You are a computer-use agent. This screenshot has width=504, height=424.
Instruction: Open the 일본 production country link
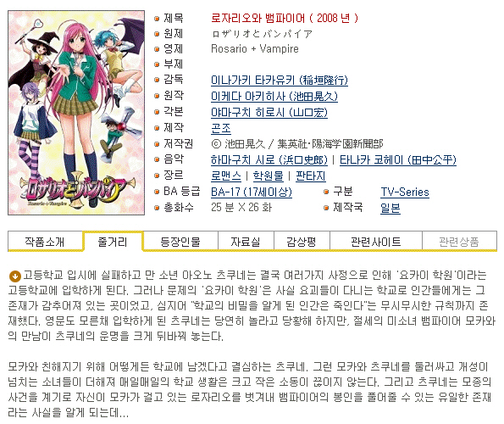390,208
